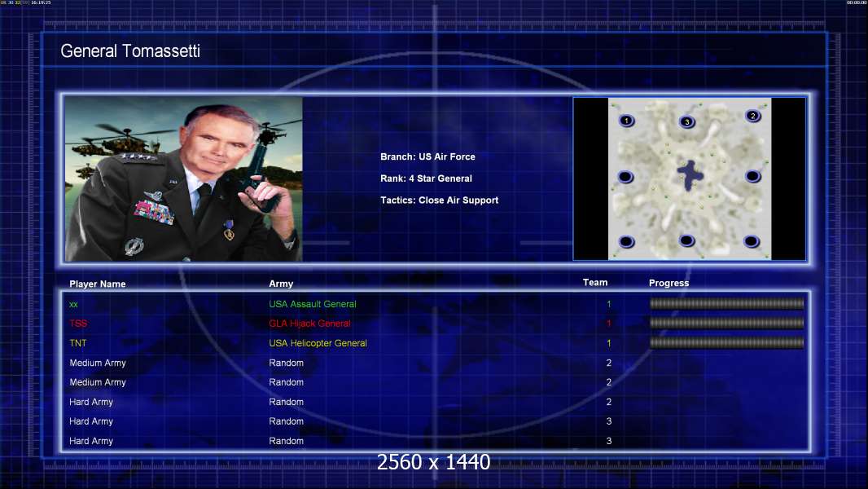
Task: Click the "Army" column header
Action: pyautogui.click(x=281, y=284)
